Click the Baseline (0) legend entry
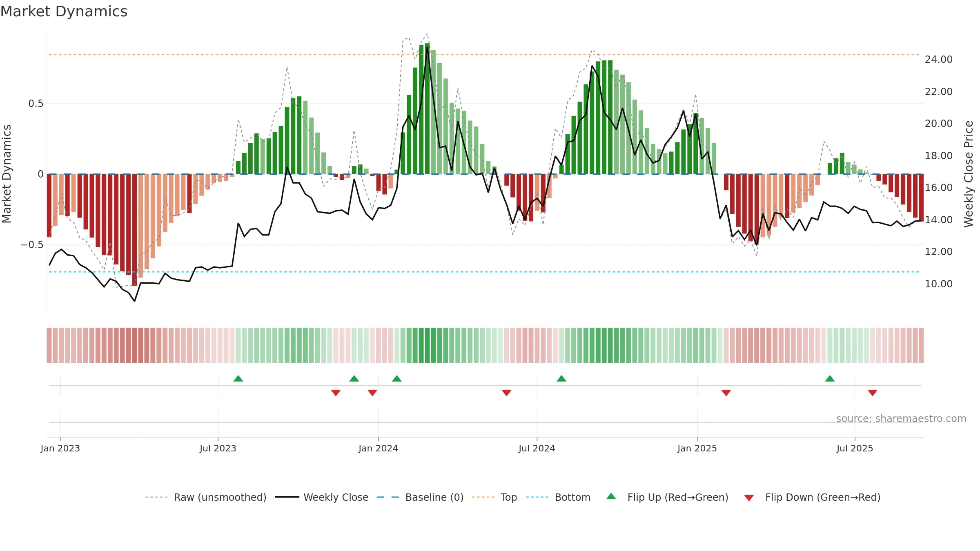This screenshot has width=980, height=551. click(x=420, y=497)
